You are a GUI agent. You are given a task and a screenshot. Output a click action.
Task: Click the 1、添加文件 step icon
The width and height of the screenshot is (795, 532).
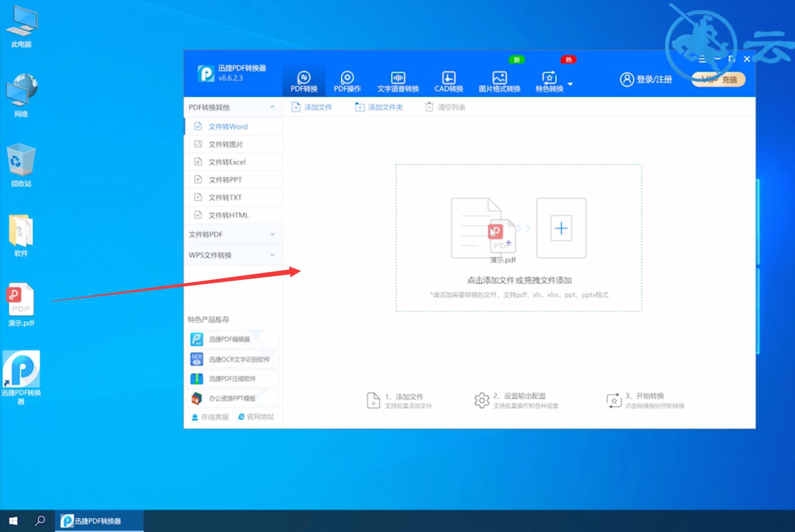(373, 400)
